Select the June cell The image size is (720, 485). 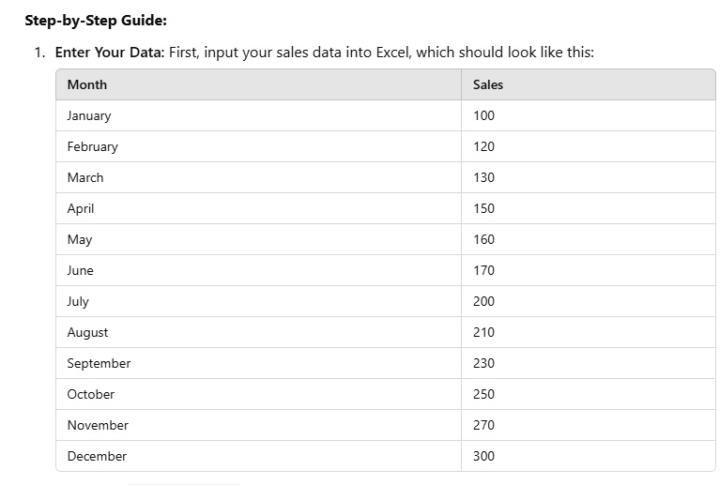tap(80, 271)
